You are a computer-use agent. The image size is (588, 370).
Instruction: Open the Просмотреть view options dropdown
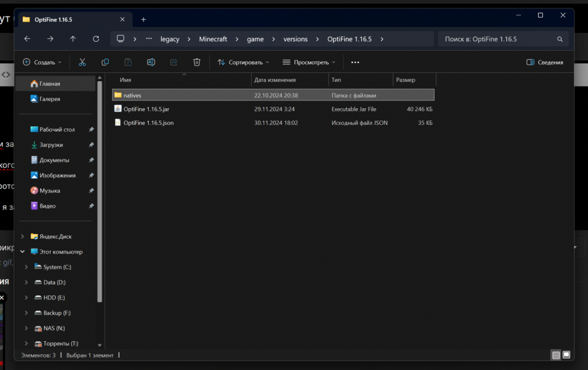309,62
